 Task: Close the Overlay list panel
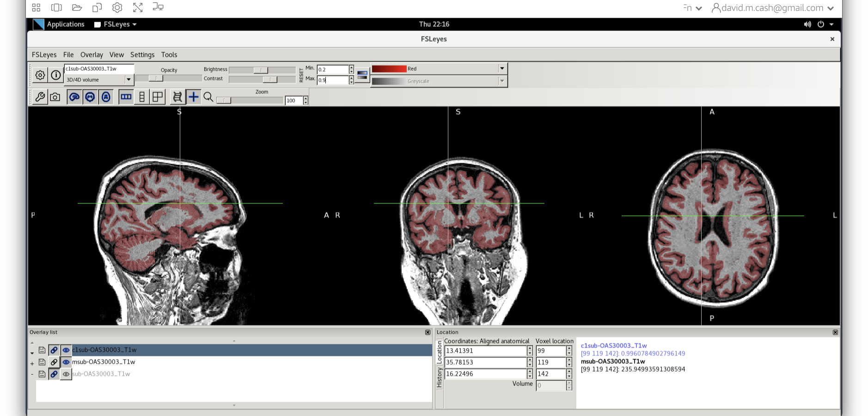[428, 332]
